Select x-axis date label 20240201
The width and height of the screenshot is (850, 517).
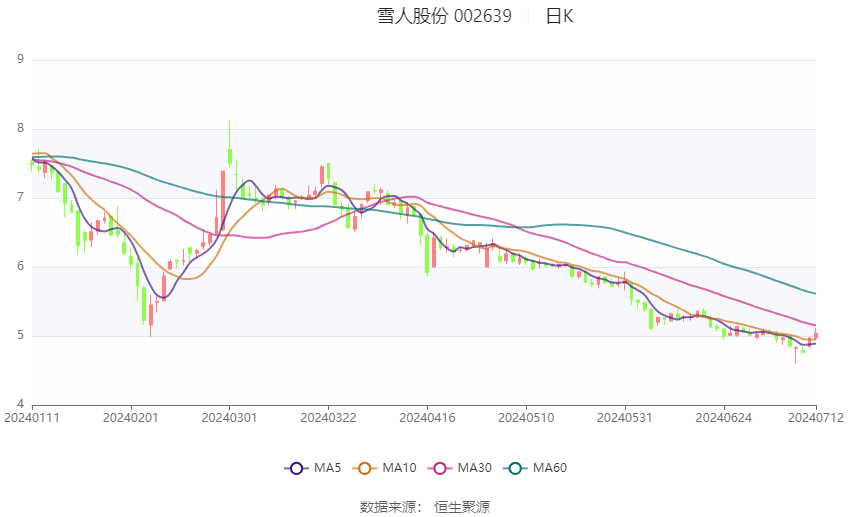pos(131,418)
